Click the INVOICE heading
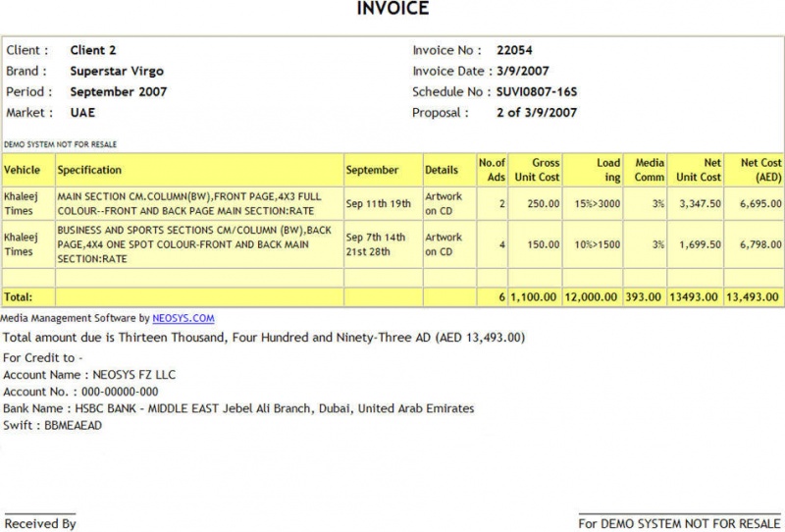 (x=392, y=9)
